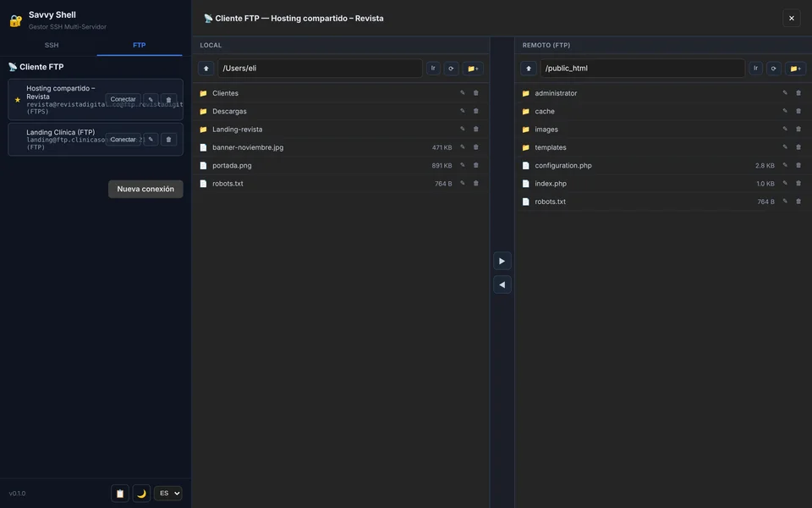The width and height of the screenshot is (812, 508).
Task: Edit Landing Clínica (FTP) connection
Action: click(x=151, y=140)
